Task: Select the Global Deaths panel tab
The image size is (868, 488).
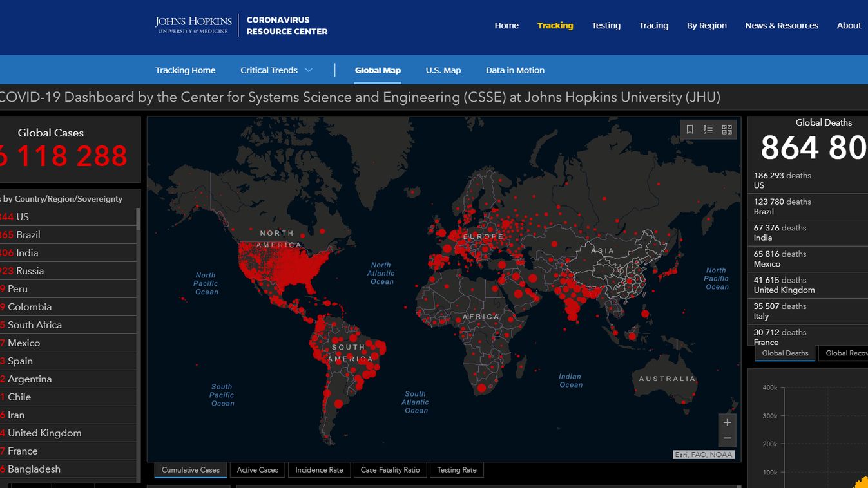Action: coord(785,353)
